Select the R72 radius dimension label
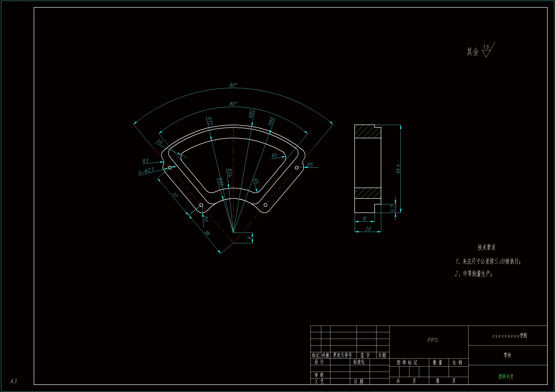 [210, 121]
